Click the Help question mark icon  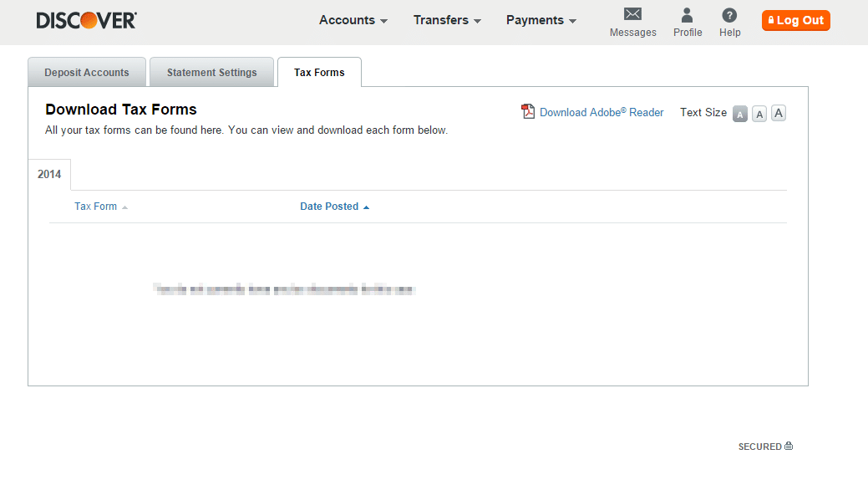(x=729, y=15)
